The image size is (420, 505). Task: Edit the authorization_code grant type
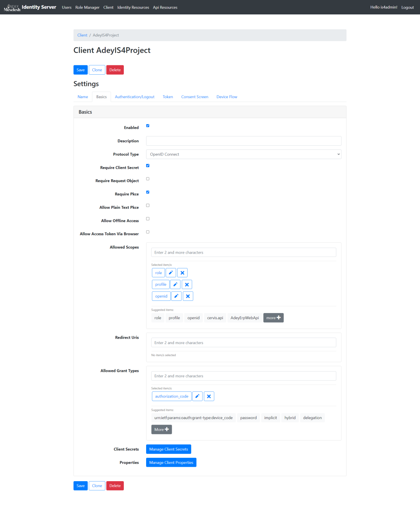pos(197,396)
